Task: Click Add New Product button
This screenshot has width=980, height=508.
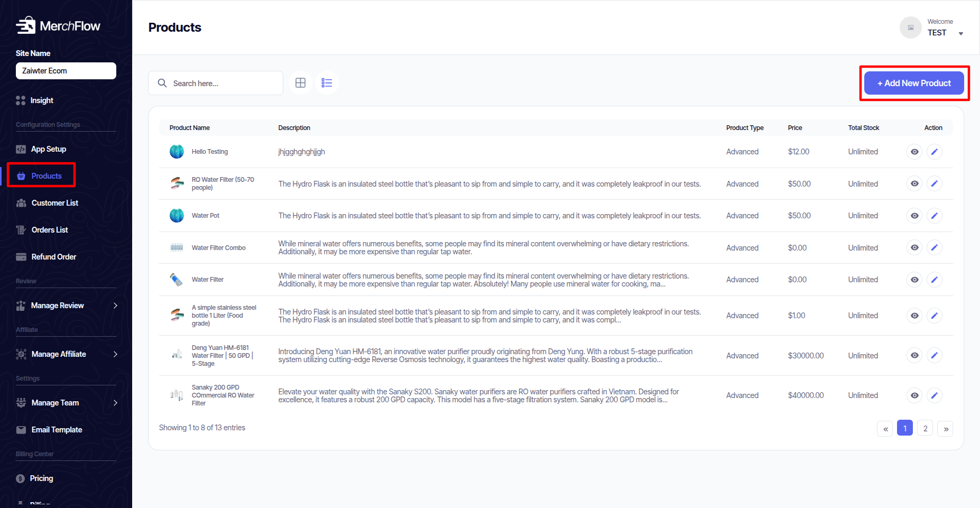Action: point(914,83)
